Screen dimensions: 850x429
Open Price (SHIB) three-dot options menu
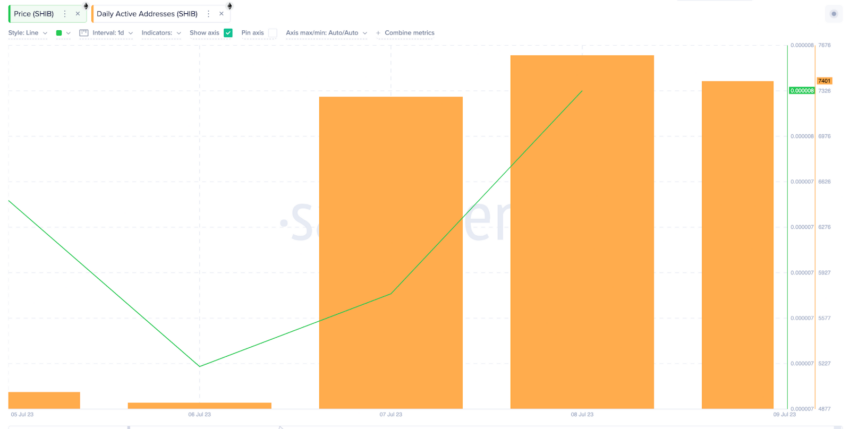point(65,14)
